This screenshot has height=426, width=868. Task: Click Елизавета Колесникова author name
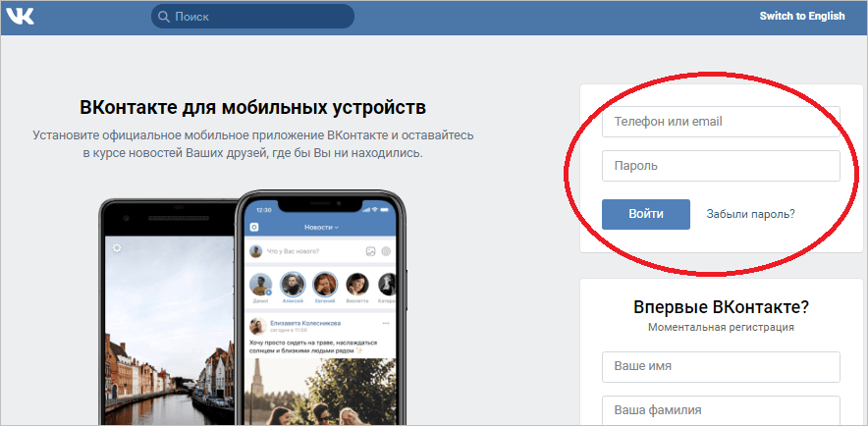[305, 323]
